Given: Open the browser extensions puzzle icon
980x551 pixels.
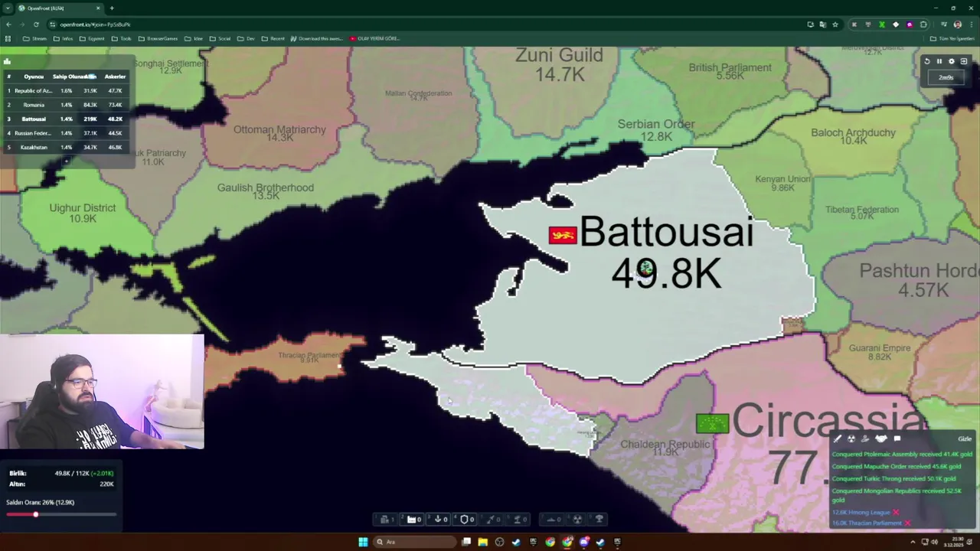Looking at the screenshot, I should [923, 24].
